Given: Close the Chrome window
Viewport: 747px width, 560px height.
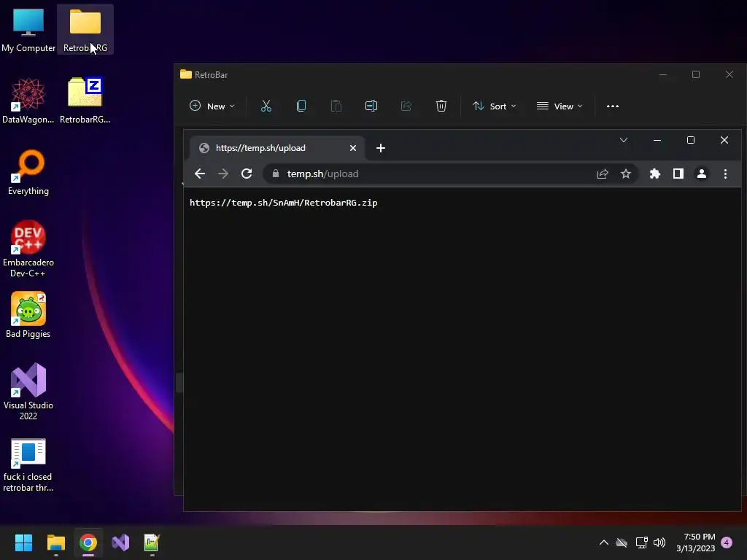Looking at the screenshot, I should pyautogui.click(x=724, y=140).
